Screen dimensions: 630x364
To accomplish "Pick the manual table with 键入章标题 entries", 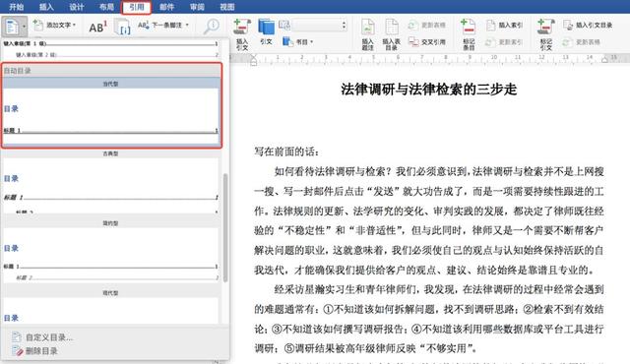I will click(x=111, y=49).
